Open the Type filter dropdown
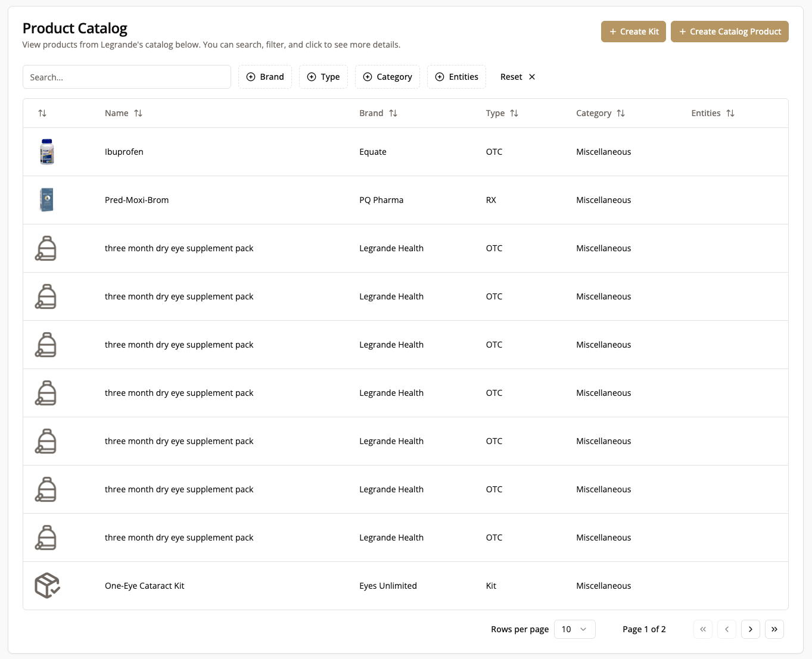Viewport: 812px width, 659px height. (323, 77)
